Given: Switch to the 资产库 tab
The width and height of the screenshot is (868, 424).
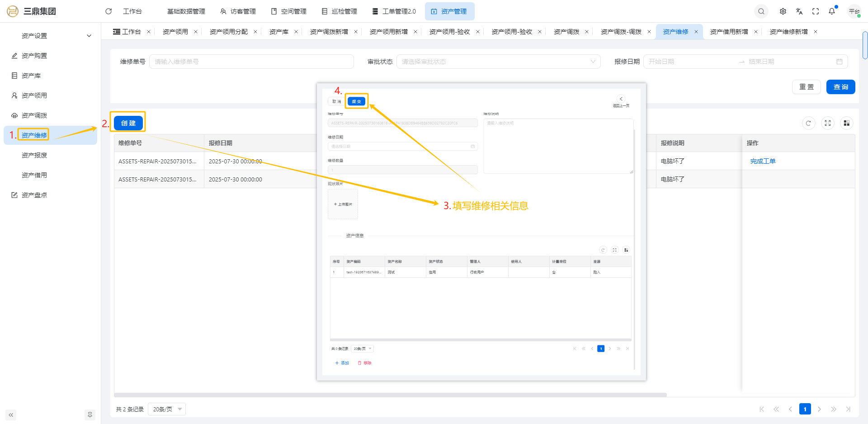Looking at the screenshot, I should point(278,32).
